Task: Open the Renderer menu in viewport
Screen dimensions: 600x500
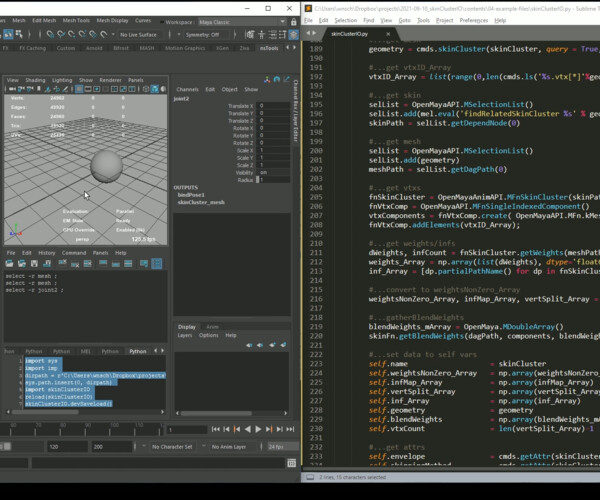Action: (110, 80)
